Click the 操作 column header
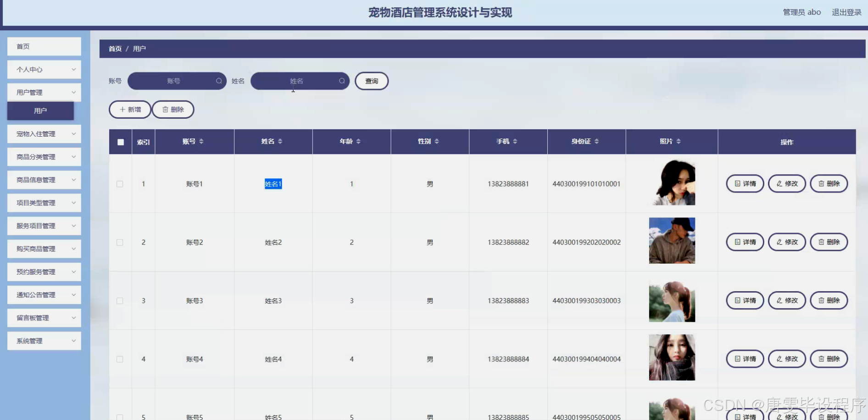The height and width of the screenshot is (420, 868). point(787,142)
